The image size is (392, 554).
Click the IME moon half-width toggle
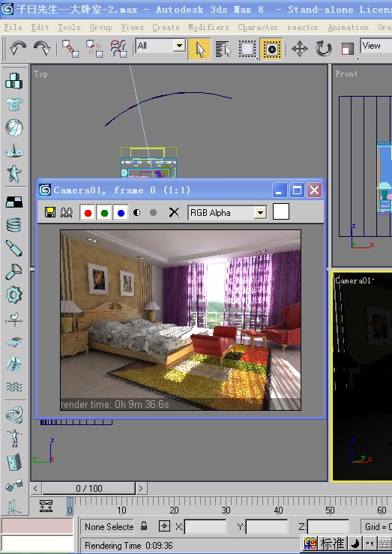click(x=355, y=544)
